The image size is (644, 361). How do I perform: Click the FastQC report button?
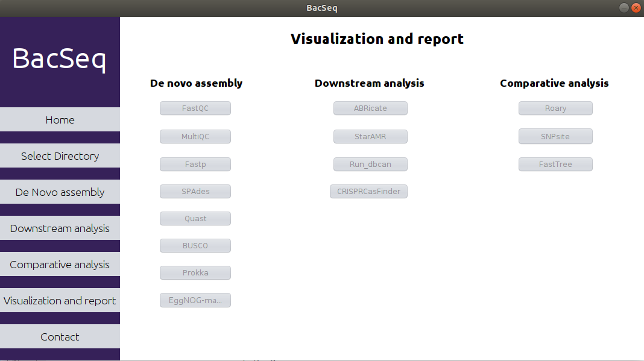click(195, 108)
